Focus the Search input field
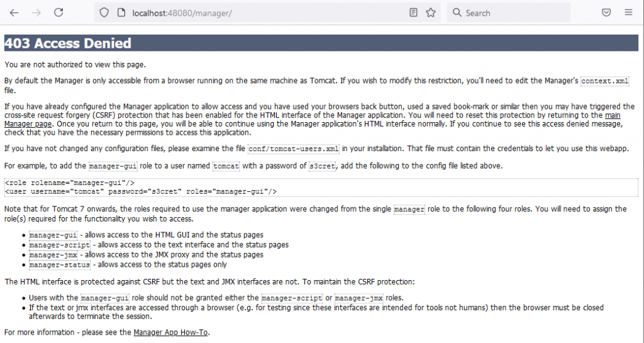Viewport: 644px width, 343px height. [508, 13]
